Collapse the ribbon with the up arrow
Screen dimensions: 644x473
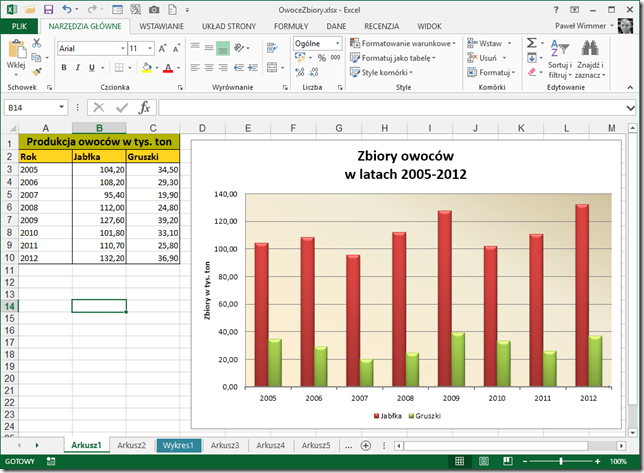[630, 87]
